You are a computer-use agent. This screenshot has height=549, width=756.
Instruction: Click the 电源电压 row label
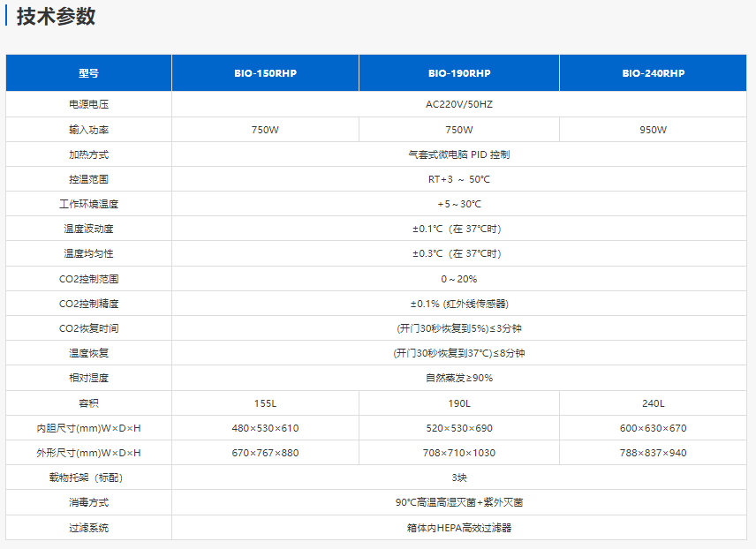(x=88, y=104)
